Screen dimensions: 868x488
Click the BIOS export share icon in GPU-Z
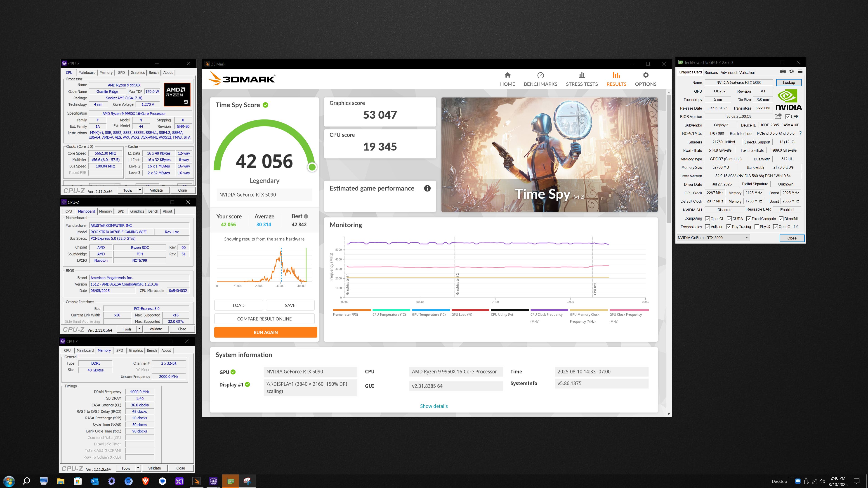(778, 117)
